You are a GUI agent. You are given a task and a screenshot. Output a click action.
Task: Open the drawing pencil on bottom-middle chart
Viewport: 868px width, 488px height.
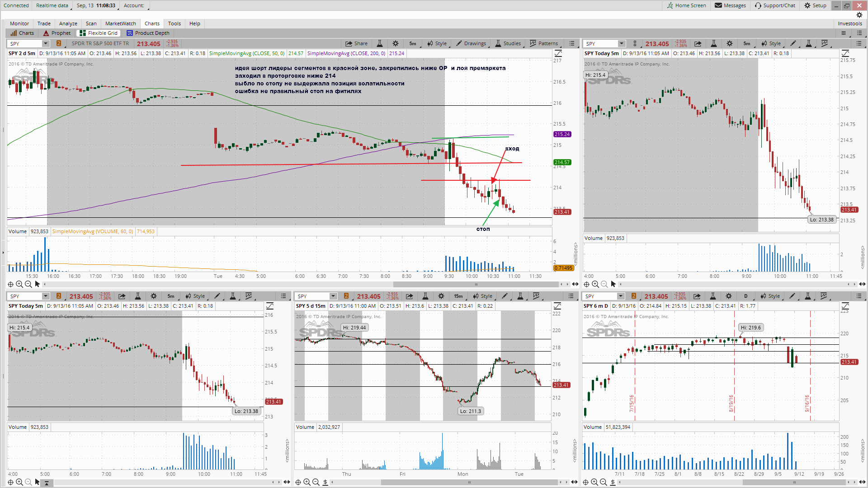tap(505, 296)
